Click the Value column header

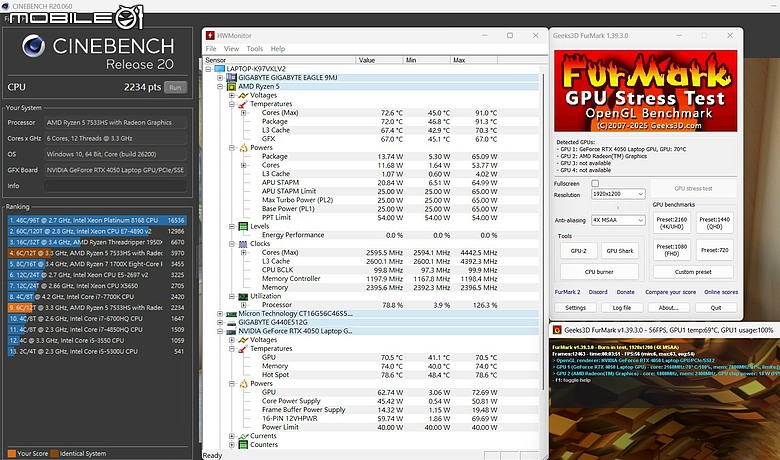[x=380, y=60]
